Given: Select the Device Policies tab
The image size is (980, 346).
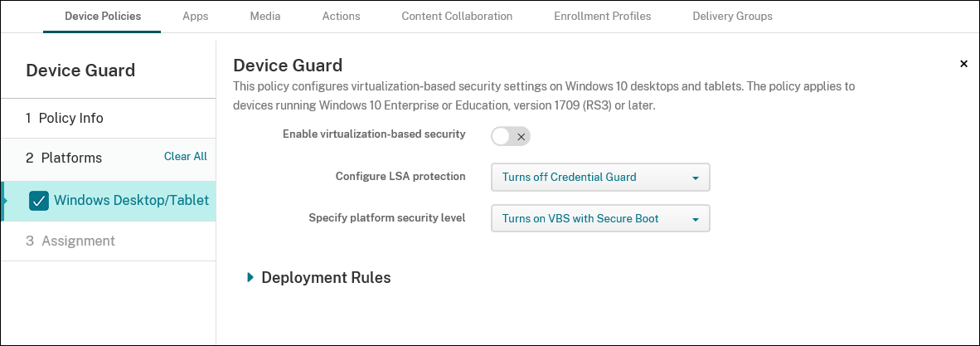Looking at the screenshot, I should pos(102,17).
